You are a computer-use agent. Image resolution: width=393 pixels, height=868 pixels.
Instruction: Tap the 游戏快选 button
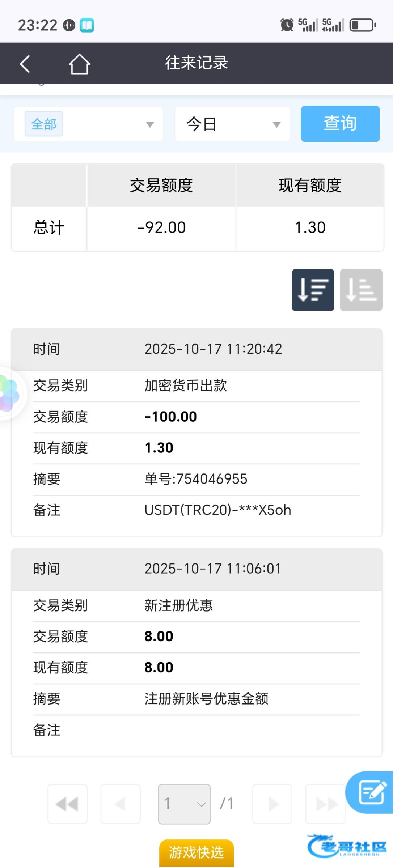click(x=196, y=852)
